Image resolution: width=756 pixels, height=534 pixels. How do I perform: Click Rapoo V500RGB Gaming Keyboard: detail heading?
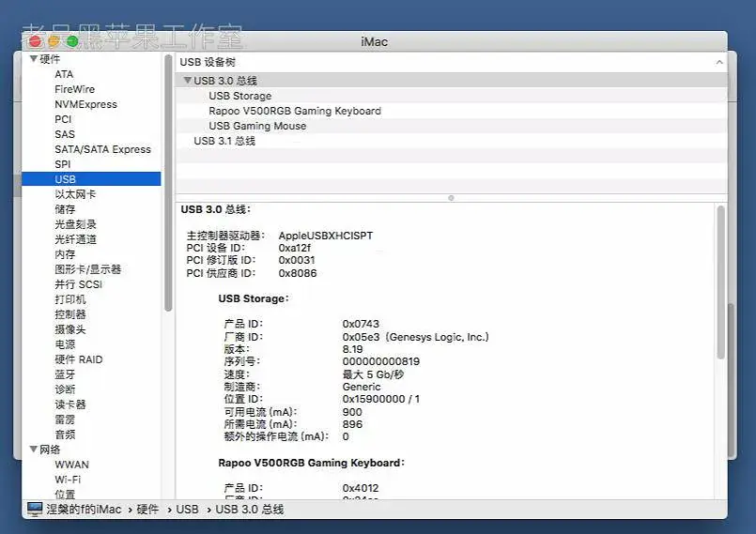[x=312, y=463]
